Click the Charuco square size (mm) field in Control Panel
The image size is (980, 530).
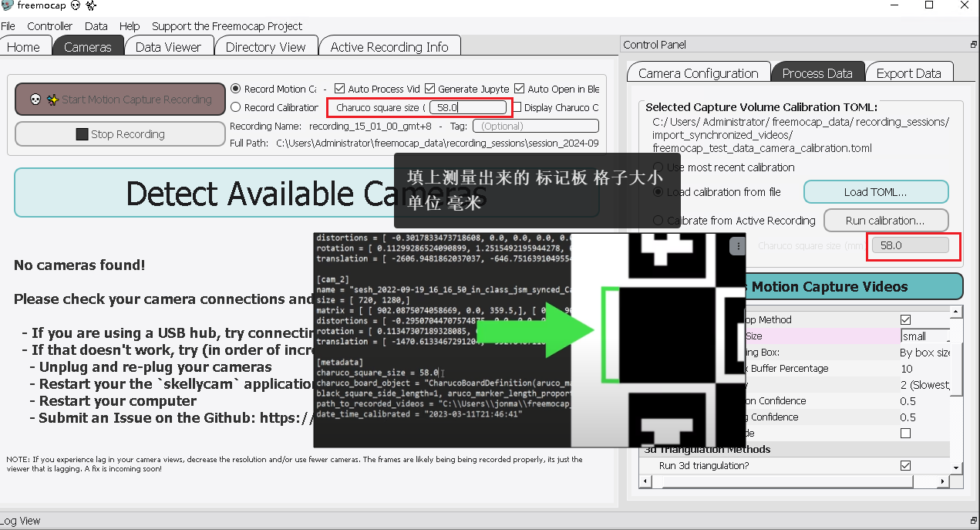tap(910, 245)
